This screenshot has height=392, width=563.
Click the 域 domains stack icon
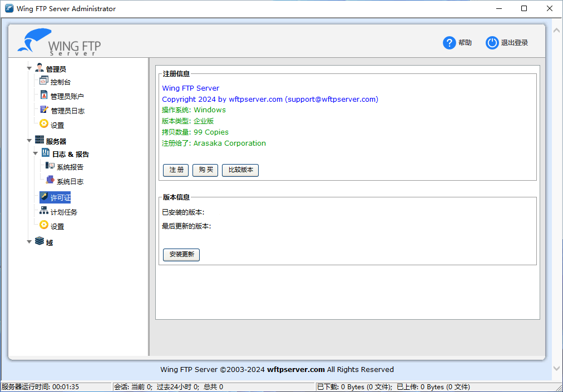[x=39, y=241]
